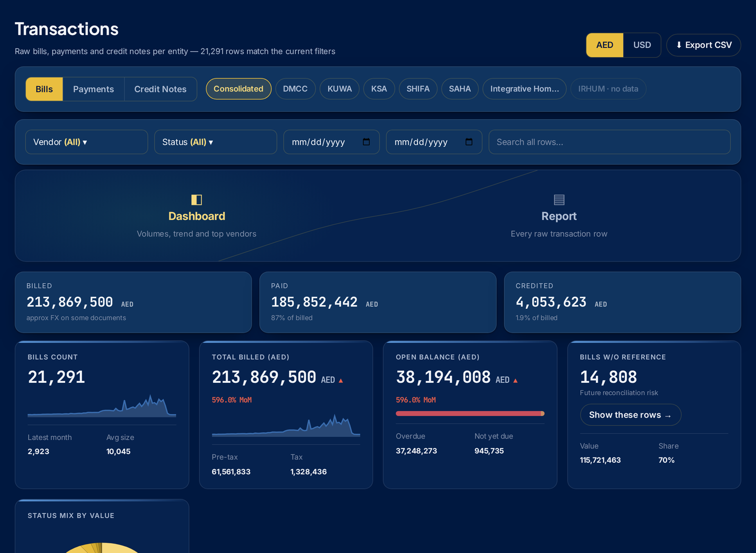Click the Credited value 4,053,623
Viewport: 756px width, 553px height.
pyautogui.click(x=551, y=302)
